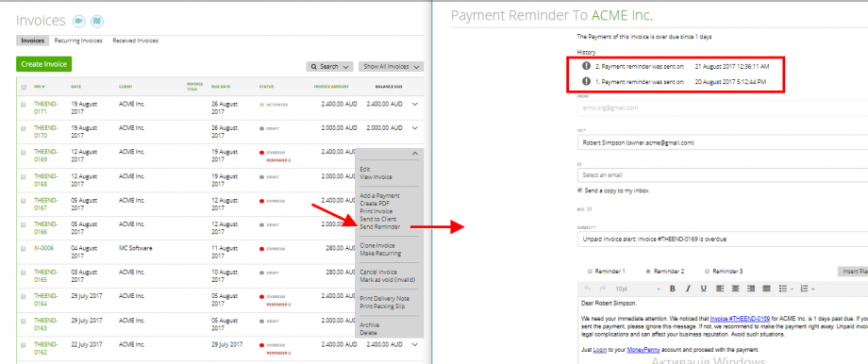
Task: Center-align text in reminder editor
Action: coord(735,289)
